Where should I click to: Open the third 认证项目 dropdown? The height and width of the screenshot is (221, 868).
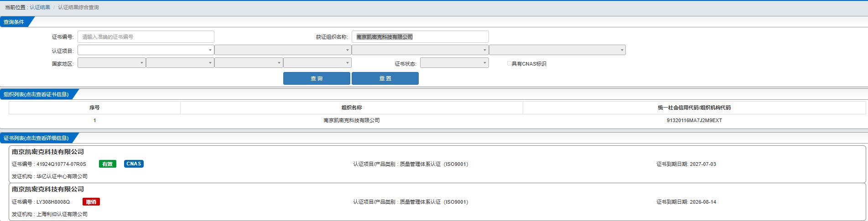click(x=420, y=50)
